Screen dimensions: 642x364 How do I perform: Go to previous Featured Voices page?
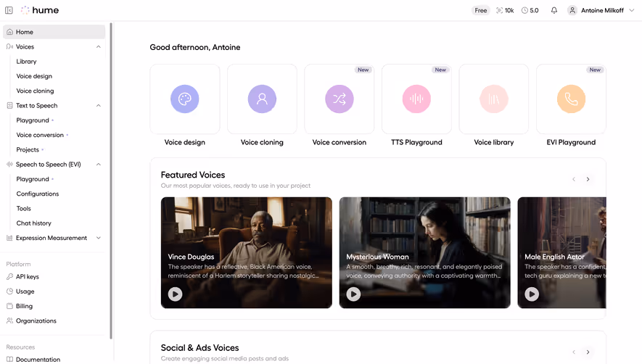point(574,179)
